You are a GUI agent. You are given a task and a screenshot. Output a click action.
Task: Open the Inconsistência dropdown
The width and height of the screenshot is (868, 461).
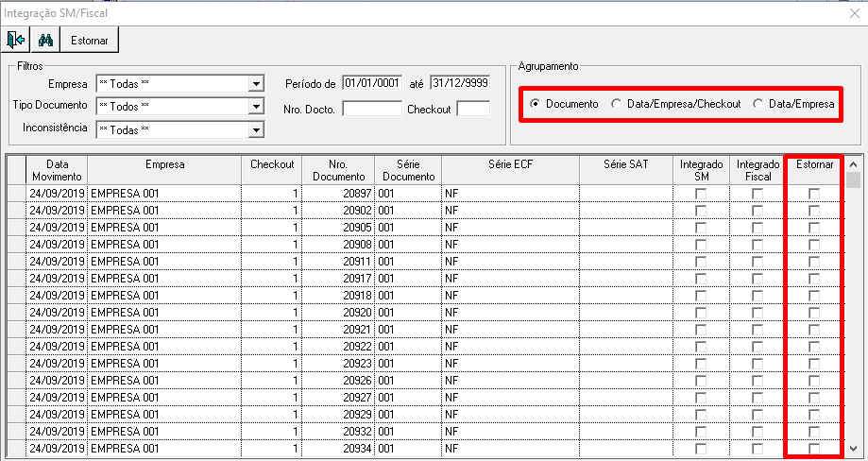pos(255,129)
